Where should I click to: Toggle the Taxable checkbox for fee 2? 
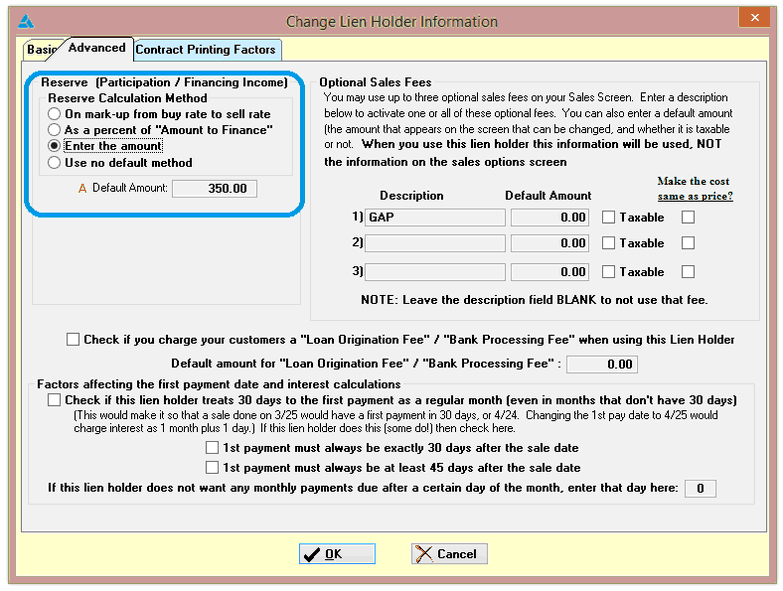coord(608,243)
